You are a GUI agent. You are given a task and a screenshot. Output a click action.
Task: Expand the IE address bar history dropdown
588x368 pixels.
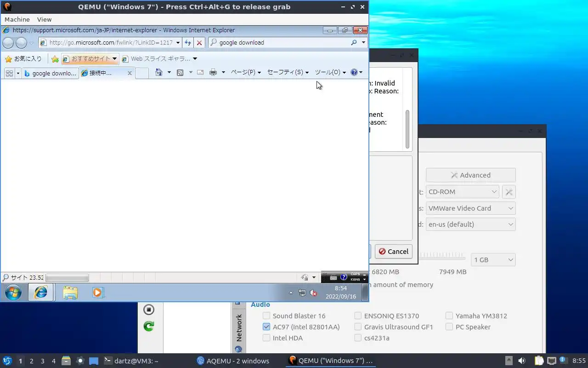click(x=178, y=43)
